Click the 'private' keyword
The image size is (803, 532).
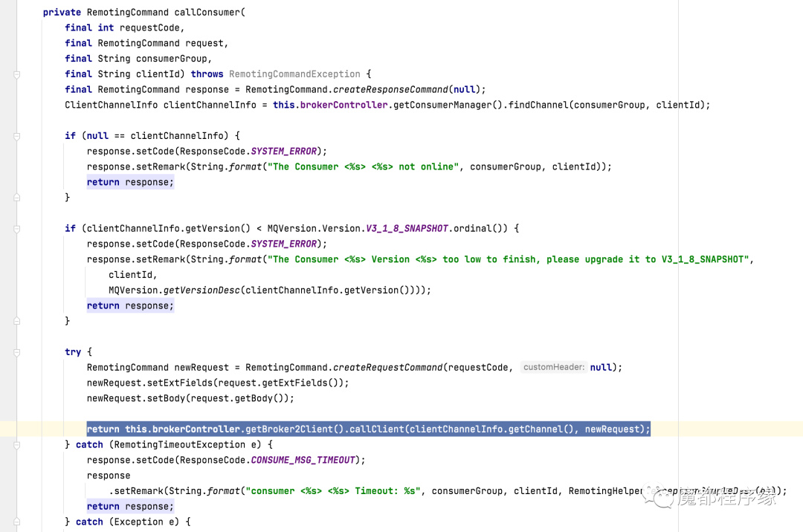point(62,13)
